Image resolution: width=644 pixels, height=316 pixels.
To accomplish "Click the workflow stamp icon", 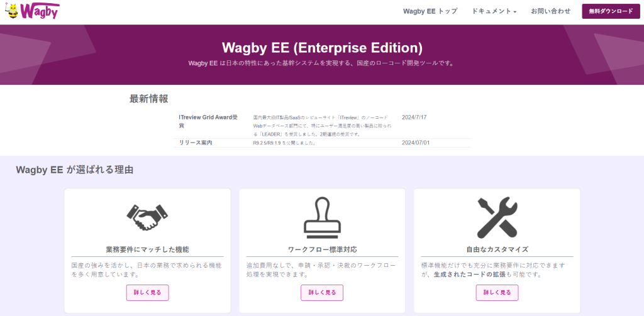I will point(322,217).
